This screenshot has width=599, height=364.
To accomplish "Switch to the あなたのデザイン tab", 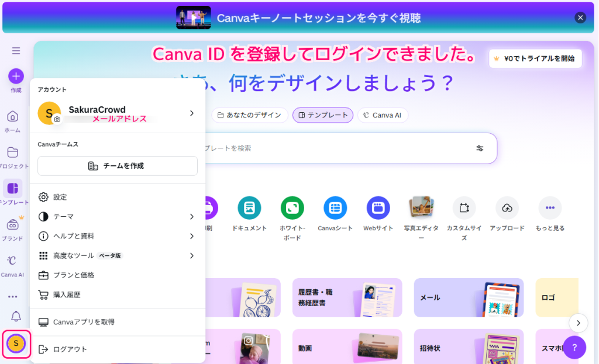I will coord(250,115).
